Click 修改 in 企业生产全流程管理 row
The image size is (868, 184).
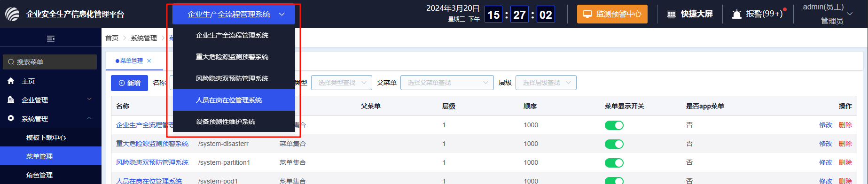tap(825, 125)
